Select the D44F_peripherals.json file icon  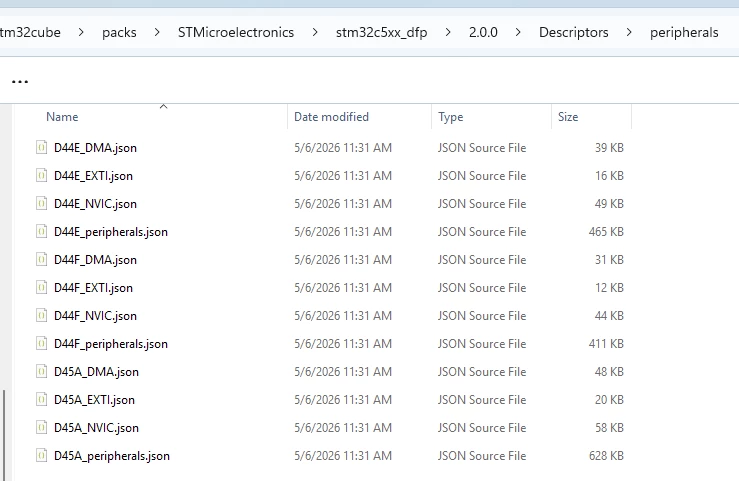tap(41, 343)
